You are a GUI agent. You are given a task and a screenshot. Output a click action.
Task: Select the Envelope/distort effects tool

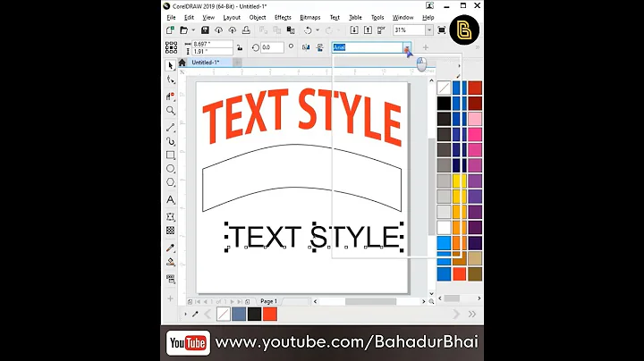(171, 216)
